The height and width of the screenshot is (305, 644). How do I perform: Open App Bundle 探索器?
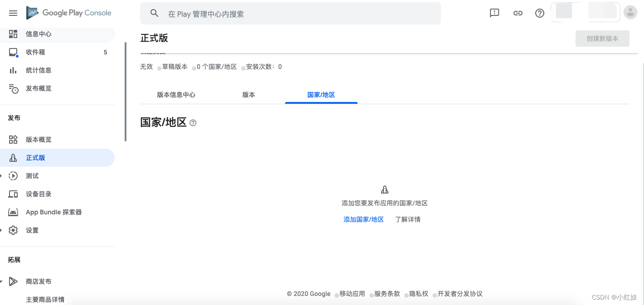[54, 212]
